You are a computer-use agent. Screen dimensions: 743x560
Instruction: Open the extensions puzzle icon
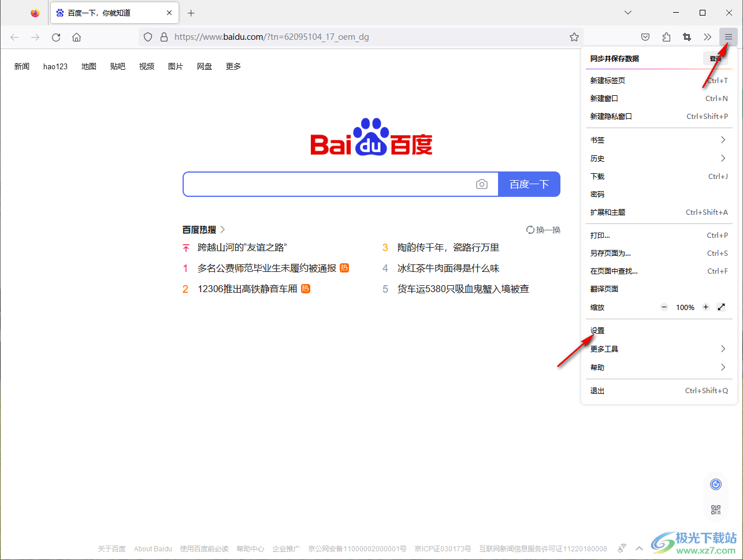pyautogui.click(x=666, y=37)
